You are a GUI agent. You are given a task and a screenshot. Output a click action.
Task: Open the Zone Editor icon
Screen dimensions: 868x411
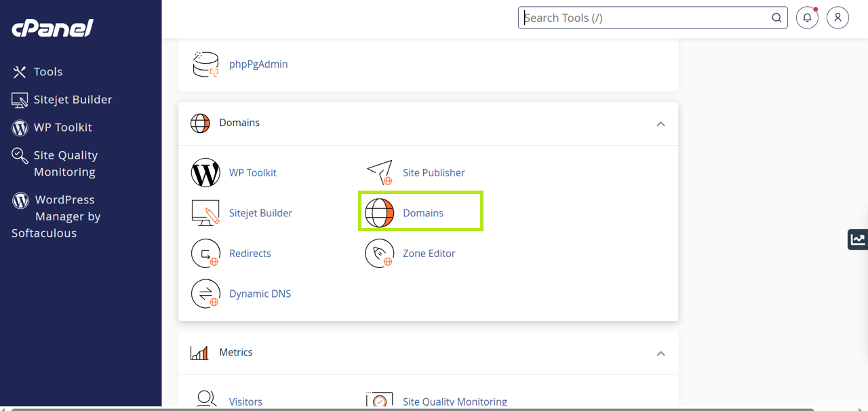point(379,254)
